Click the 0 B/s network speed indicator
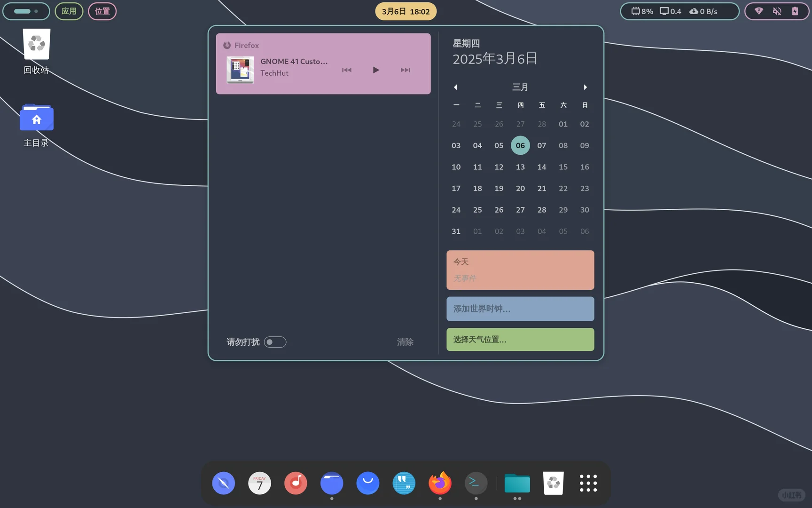 703,11
